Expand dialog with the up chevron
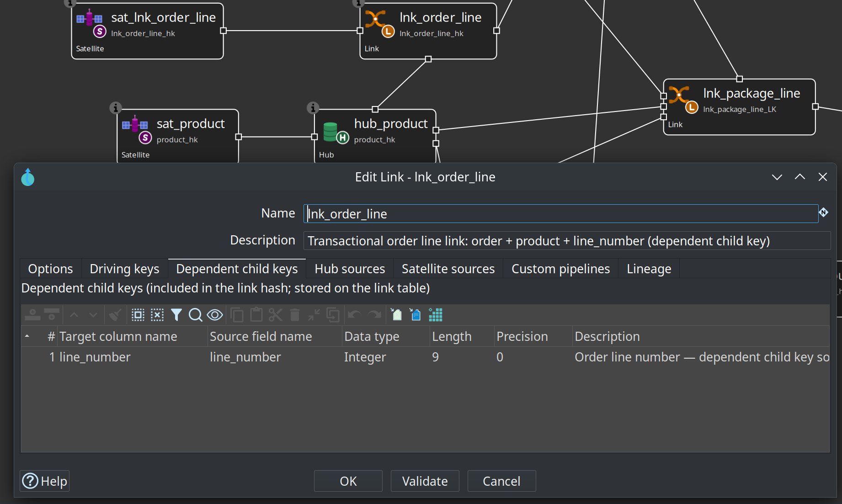 pyautogui.click(x=800, y=177)
